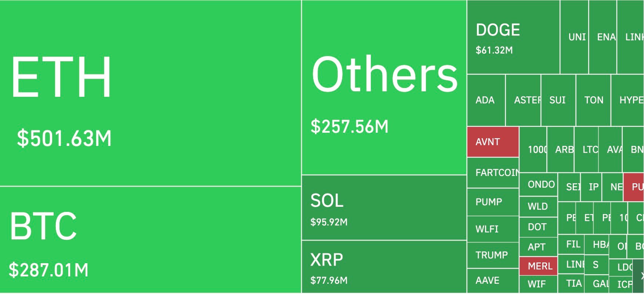Click the DOGE $61.32M tile
Viewport: 644px width, 294px height.
tap(513, 37)
